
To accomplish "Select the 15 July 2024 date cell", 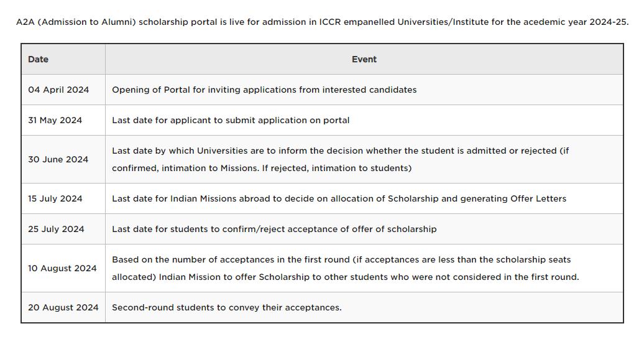I will (x=63, y=198).
